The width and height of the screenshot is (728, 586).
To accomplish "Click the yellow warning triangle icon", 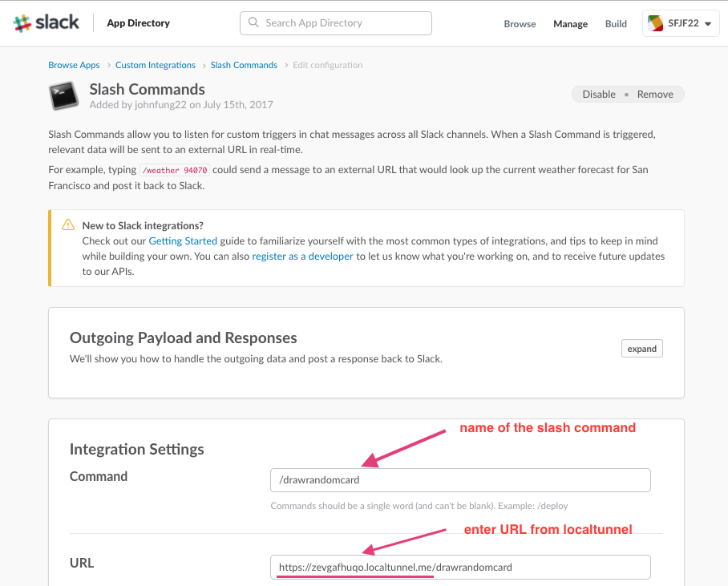I will coord(68,224).
